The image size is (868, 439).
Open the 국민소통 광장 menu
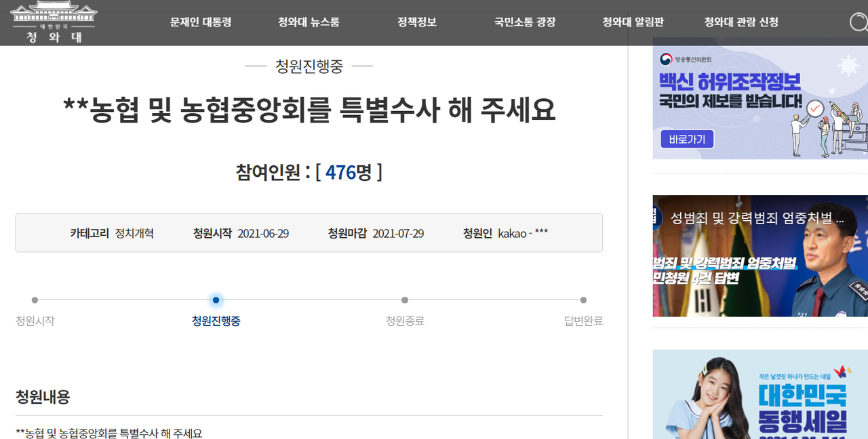pos(524,22)
